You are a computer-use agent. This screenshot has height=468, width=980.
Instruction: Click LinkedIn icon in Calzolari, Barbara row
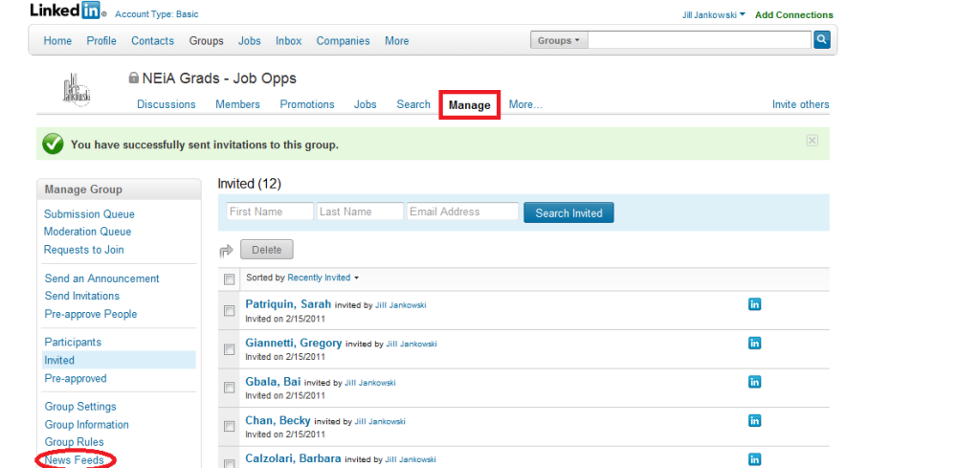pos(754,459)
